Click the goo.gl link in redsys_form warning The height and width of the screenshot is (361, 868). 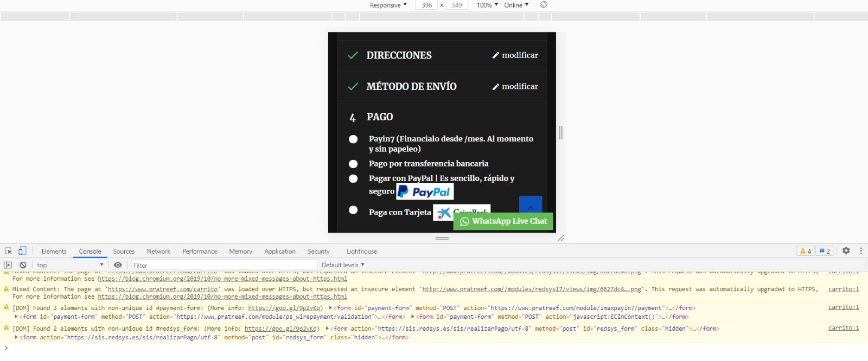[x=280, y=328]
